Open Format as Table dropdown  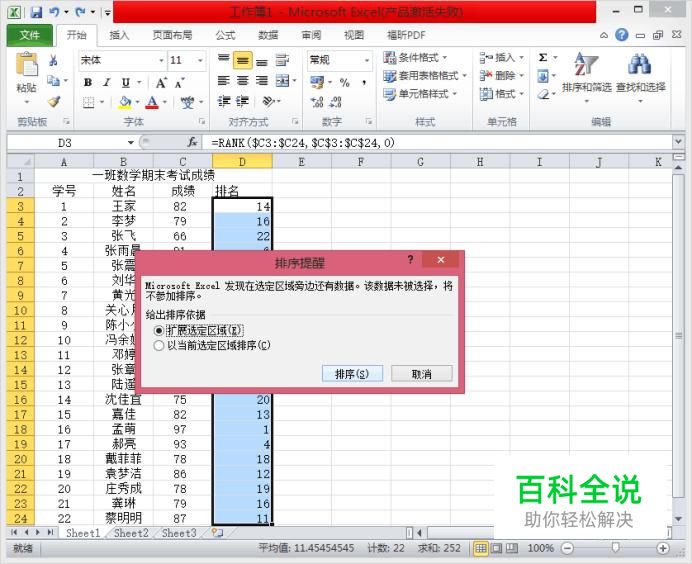tap(425, 75)
